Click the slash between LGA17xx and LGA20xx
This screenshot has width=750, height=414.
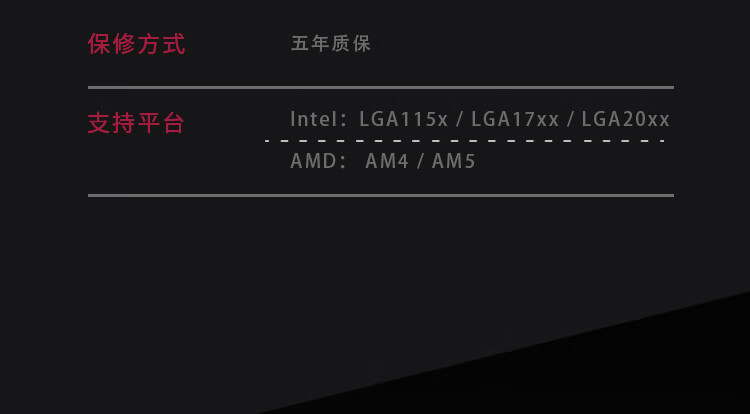570,120
